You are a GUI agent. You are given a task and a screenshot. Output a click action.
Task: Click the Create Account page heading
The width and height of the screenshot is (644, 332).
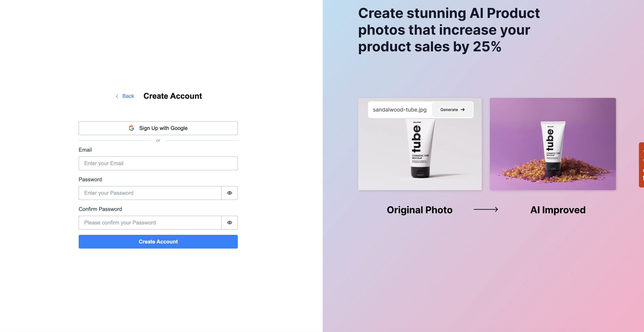(173, 96)
